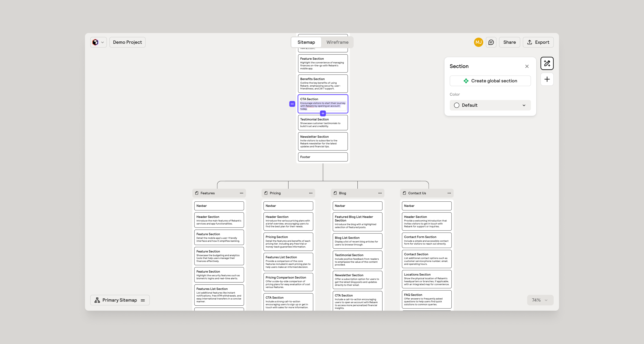Select the Benefits Section card
The width and height of the screenshot is (644, 344).
point(323,84)
